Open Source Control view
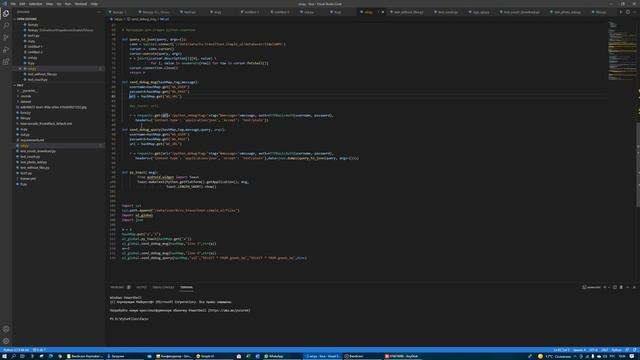The width and height of the screenshot is (640, 360). pos(6,38)
